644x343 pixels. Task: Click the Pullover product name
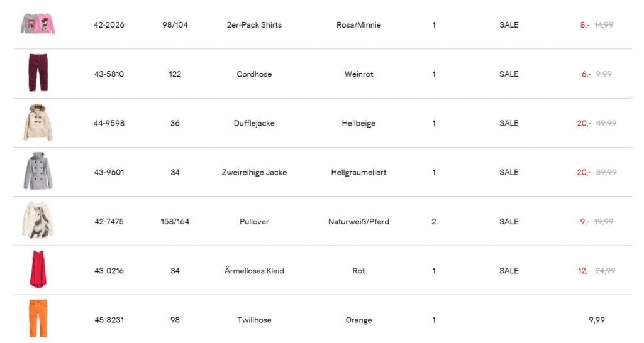click(x=254, y=221)
